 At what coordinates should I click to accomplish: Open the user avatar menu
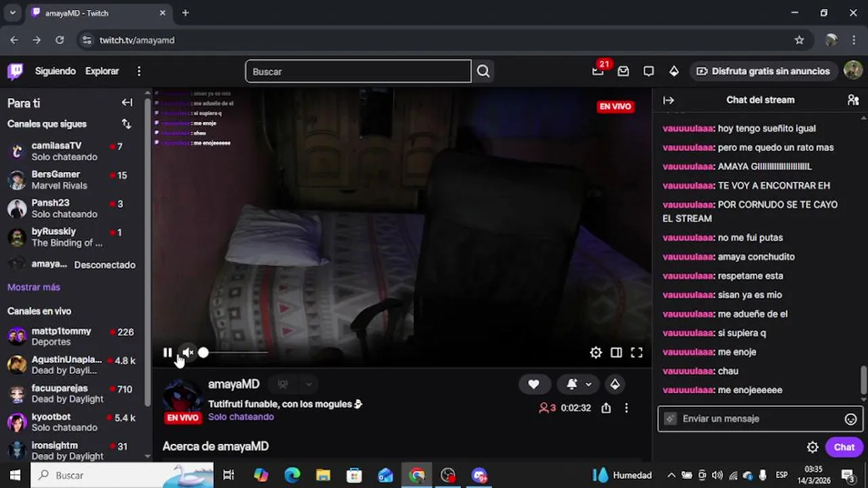point(852,70)
